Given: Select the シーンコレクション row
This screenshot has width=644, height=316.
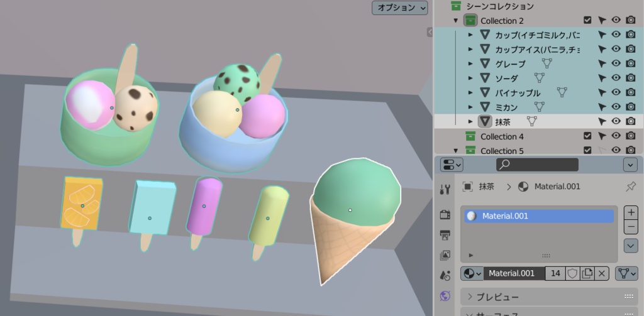Looking at the screenshot, I should [499, 6].
